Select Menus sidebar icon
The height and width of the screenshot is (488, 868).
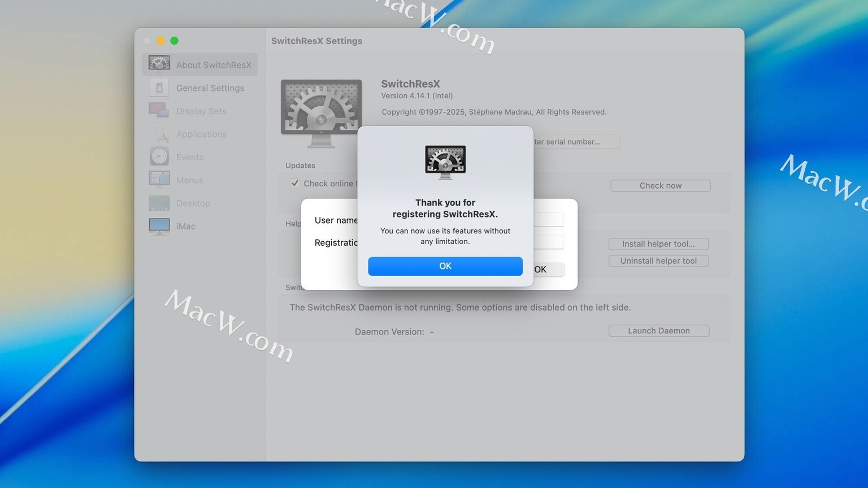(159, 180)
